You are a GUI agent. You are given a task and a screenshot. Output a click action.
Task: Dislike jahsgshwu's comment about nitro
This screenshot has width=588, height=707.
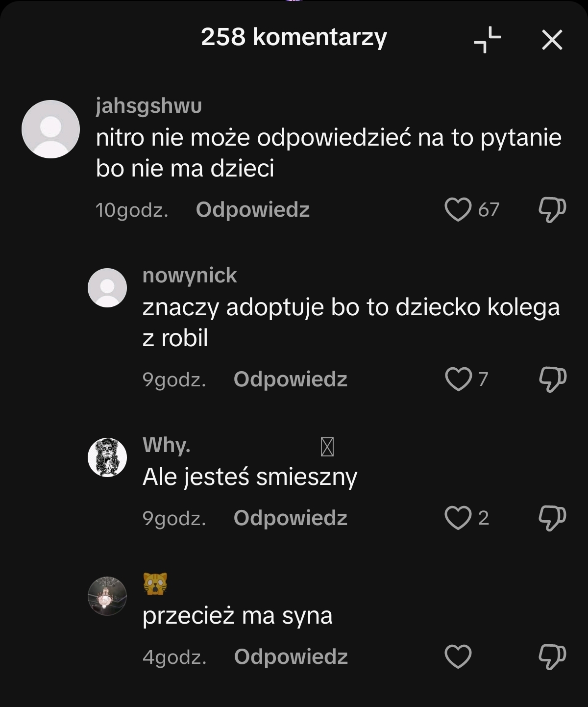pos(552,209)
